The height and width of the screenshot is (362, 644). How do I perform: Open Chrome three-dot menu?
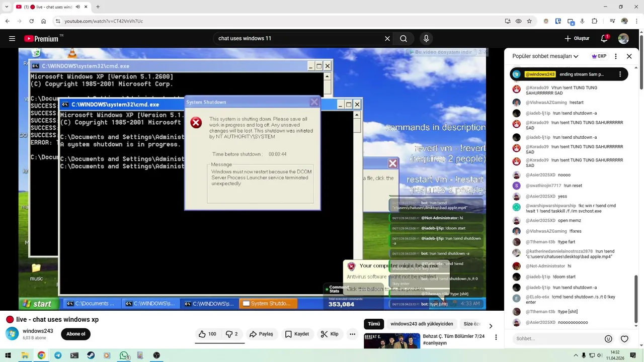click(636, 21)
